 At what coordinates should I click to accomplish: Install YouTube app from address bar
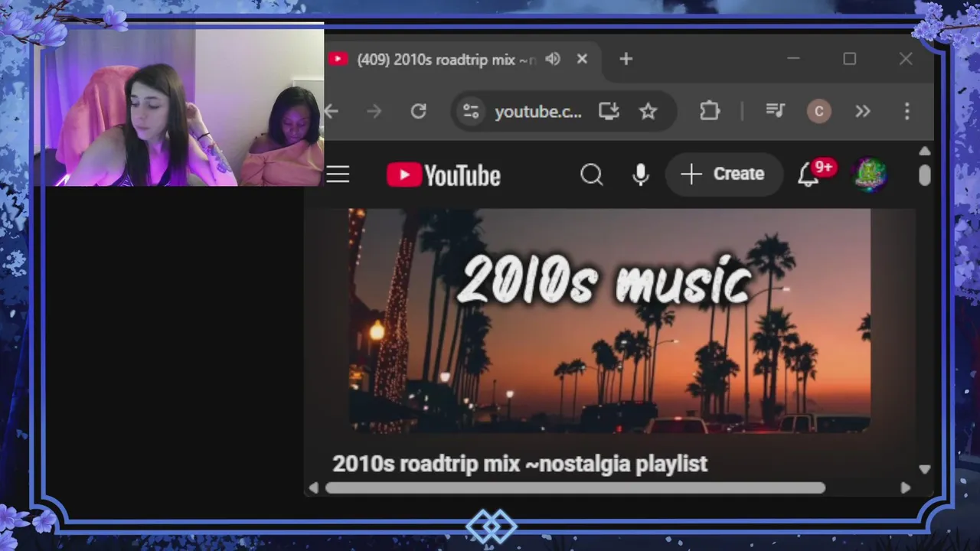click(609, 112)
